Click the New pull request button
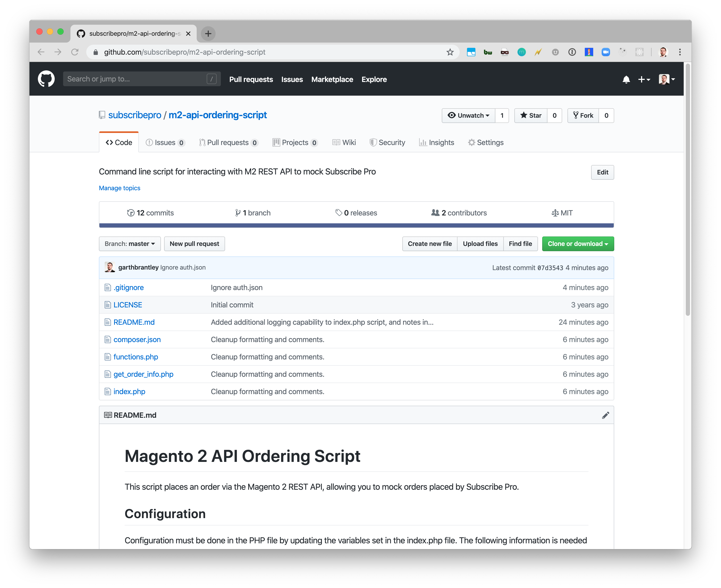Screen dimensions: 721x588 tap(194, 244)
